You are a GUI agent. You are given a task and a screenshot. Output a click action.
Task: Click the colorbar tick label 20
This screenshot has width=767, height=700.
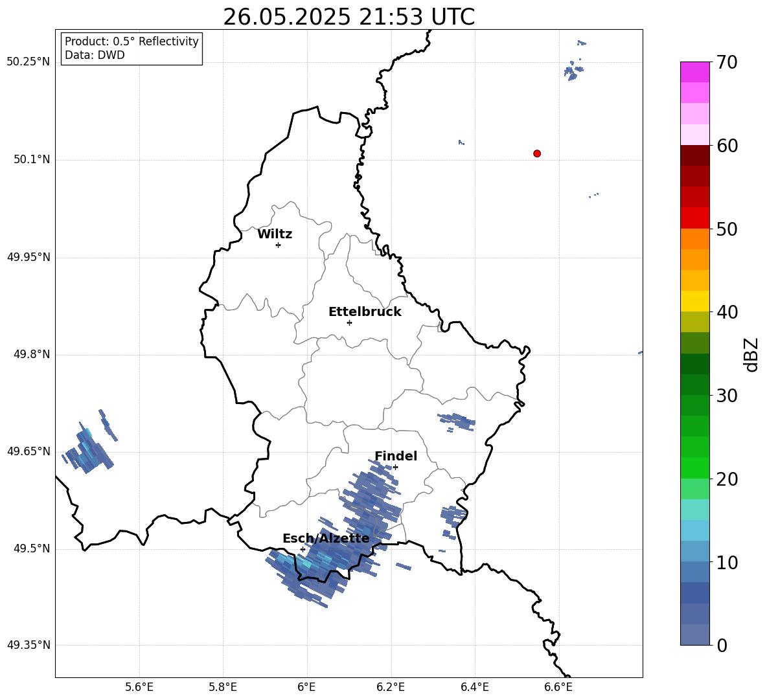pyautogui.click(x=727, y=479)
